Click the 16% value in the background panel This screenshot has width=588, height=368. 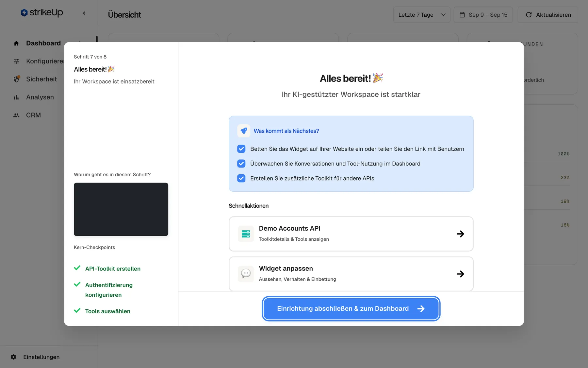pos(565,225)
